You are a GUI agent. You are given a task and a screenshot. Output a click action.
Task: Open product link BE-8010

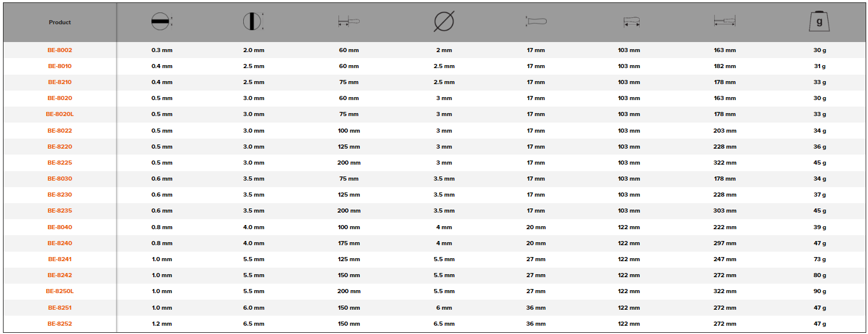pyautogui.click(x=60, y=66)
